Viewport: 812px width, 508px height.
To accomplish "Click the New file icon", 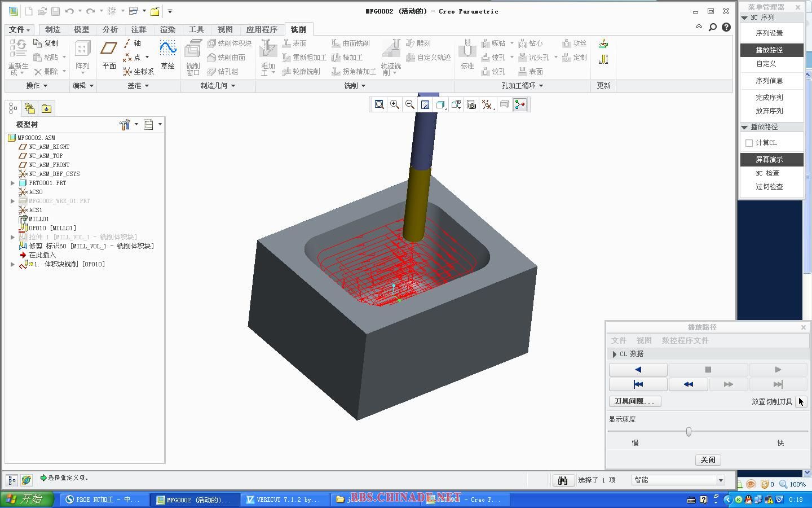I will tap(29, 11).
